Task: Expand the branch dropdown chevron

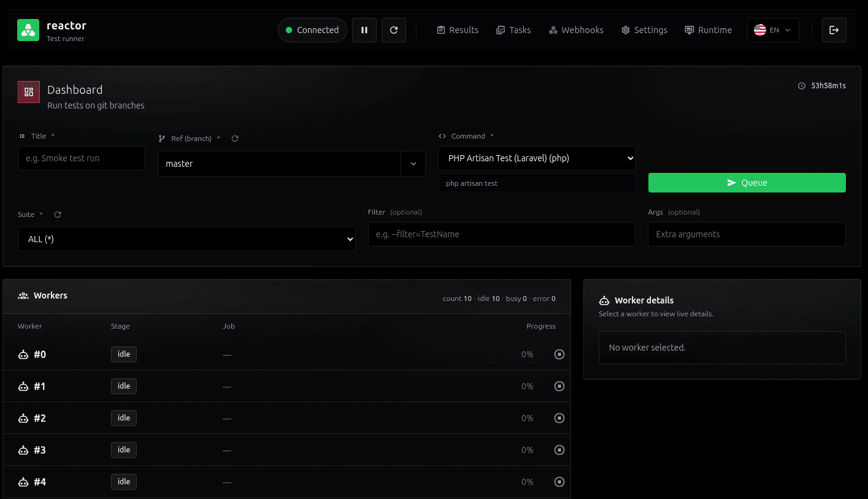Action: click(x=413, y=164)
